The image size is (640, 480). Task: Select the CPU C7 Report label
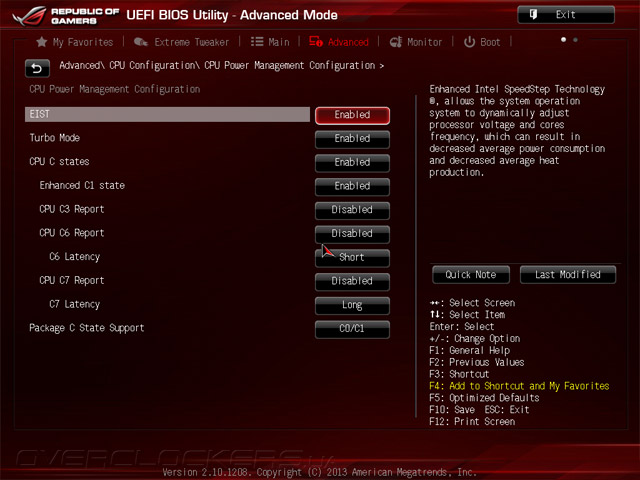(72, 280)
